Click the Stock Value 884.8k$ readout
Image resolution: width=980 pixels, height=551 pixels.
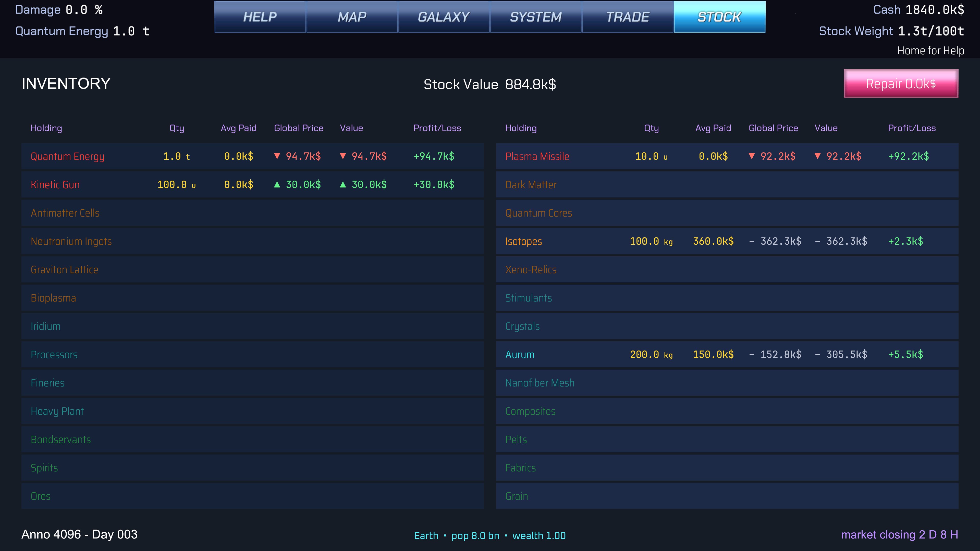(490, 84)
